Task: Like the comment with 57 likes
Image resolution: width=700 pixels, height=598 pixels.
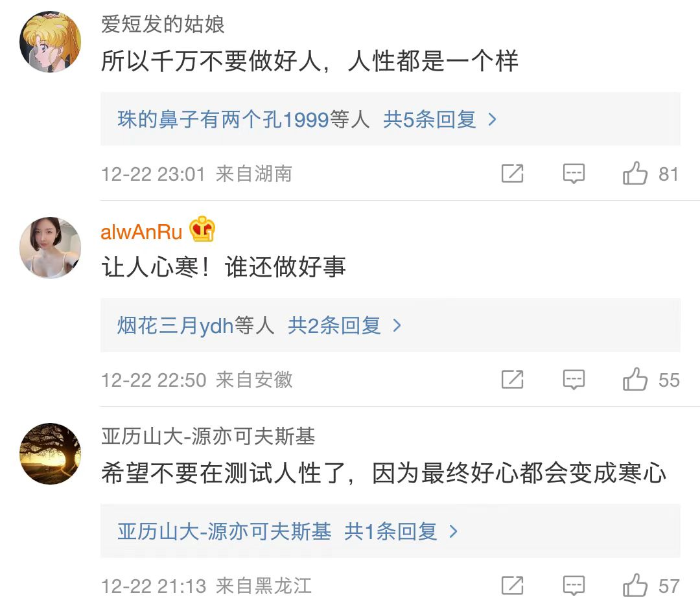Action: pos(635,584)
